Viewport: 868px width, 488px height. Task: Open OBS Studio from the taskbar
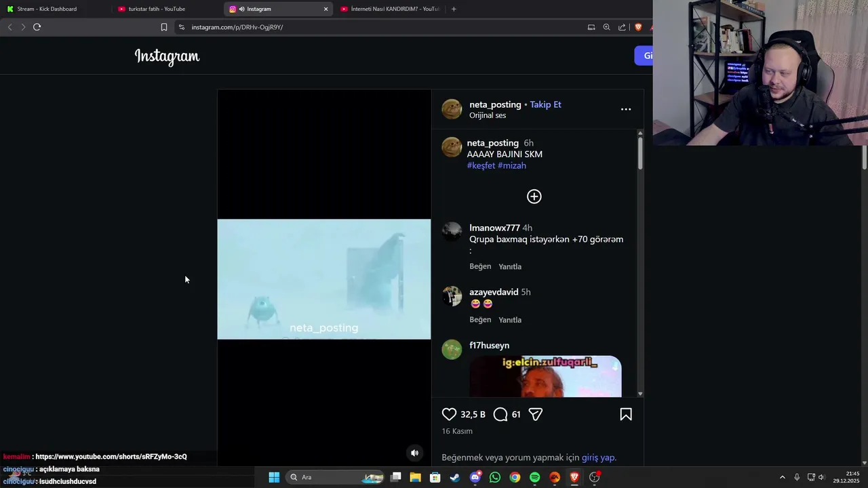(x=595, y=477)
